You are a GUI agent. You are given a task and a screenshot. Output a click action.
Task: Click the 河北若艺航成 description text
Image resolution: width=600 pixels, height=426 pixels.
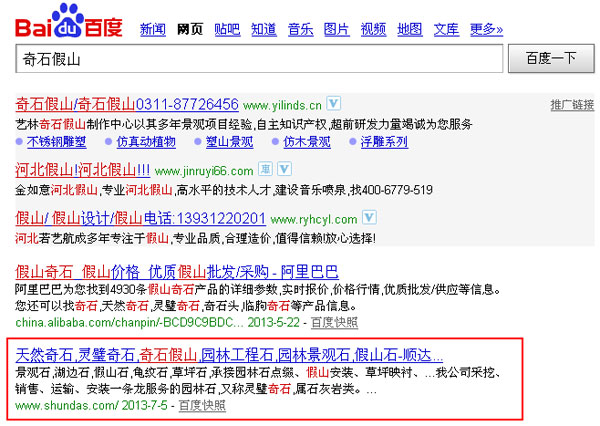click(196, 238)
